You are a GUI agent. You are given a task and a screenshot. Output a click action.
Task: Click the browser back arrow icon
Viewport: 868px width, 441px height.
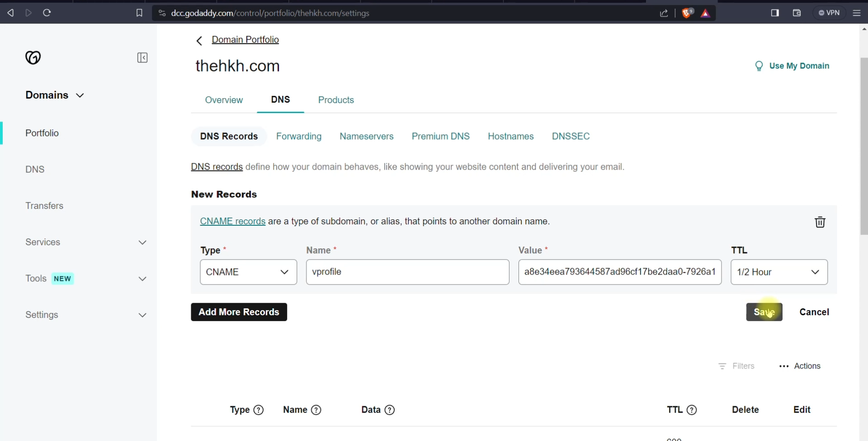click(x=10, y=13)
